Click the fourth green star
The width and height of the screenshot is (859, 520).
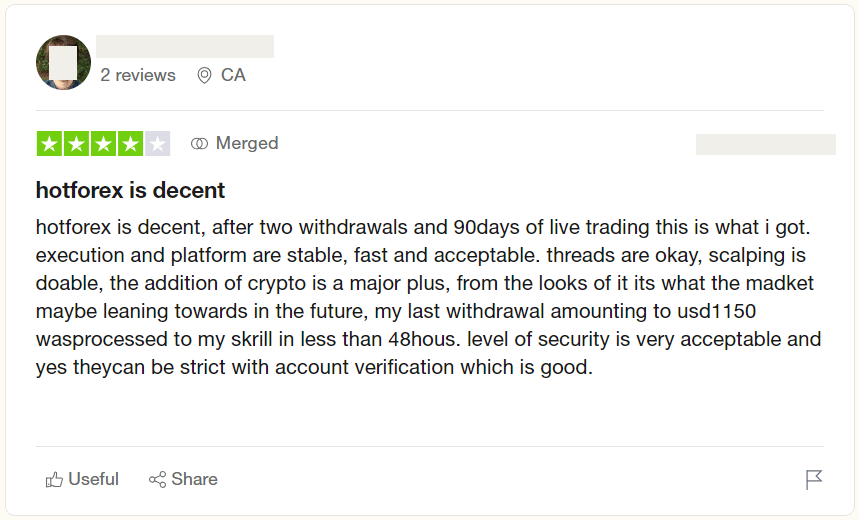point(130,143)
